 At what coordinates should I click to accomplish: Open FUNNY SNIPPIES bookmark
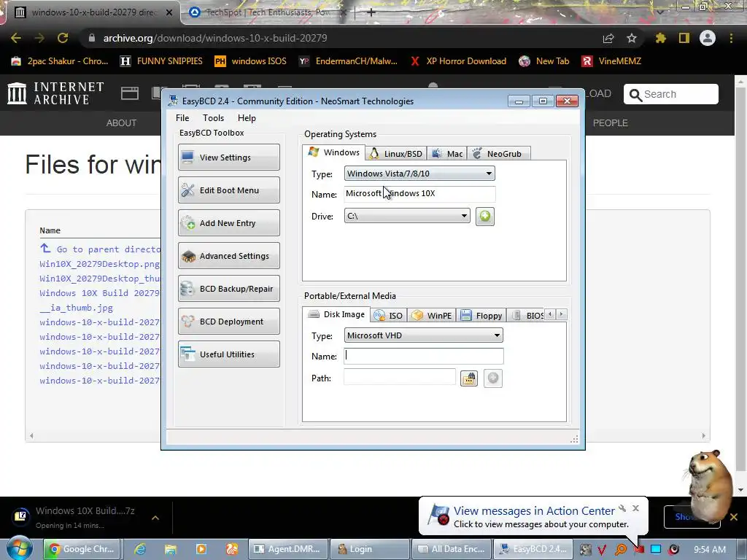coord(161,61)
